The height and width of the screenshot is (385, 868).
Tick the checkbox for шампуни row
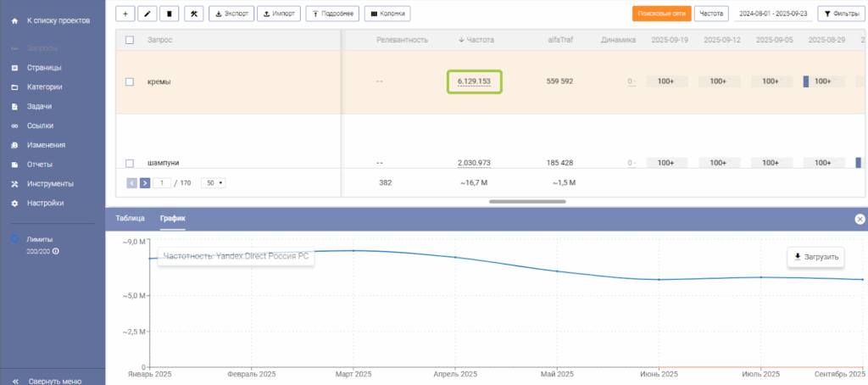pyautogui.click(x=130, y=163)
